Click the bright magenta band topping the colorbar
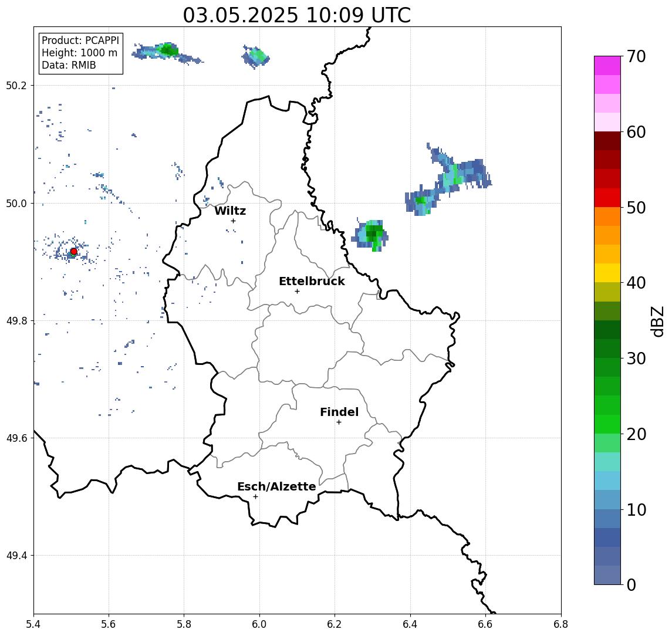The width and height of the screenshot is (672, 636). pos(607,66)
